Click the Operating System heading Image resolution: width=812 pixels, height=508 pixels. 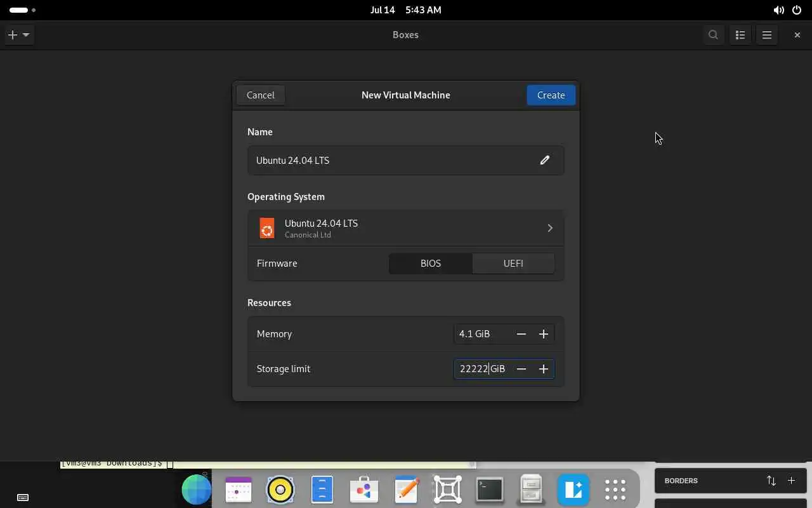286,197
